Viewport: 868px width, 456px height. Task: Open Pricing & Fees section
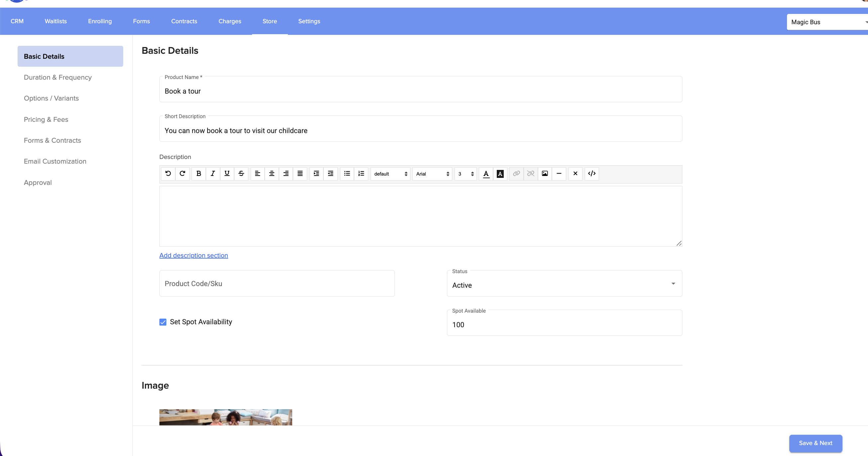point(46,119)
